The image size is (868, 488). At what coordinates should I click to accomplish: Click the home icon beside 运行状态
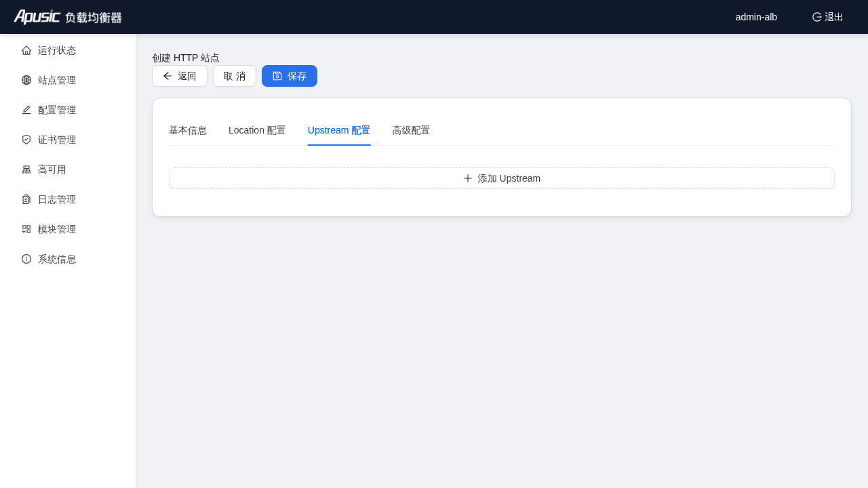click(26, 50)
